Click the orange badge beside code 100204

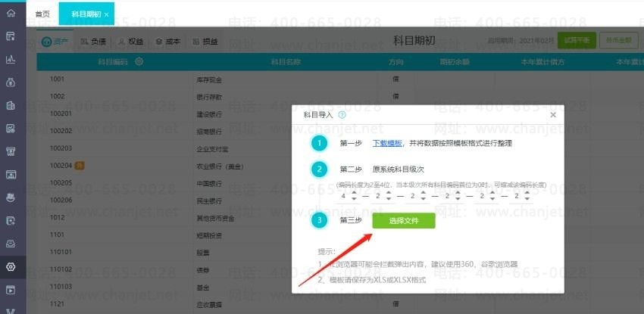point(80,166)
